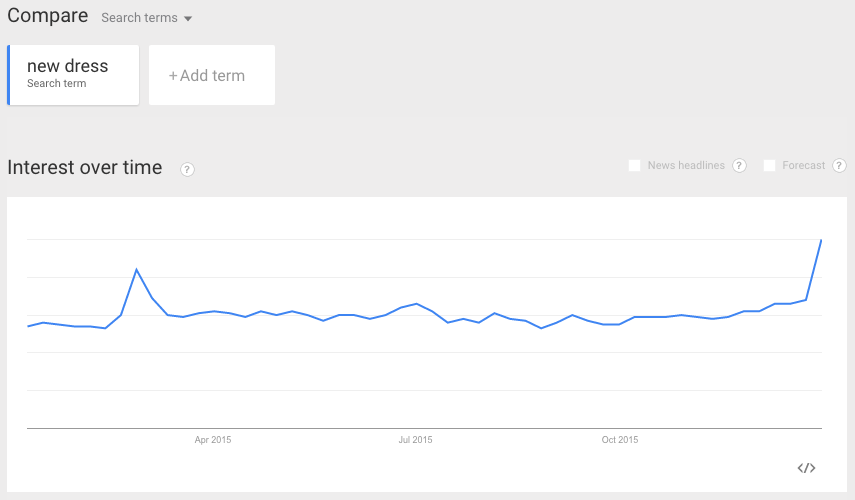Click help icon beside Interest over time
Screen dimensions: 855x500
pyautogui.click(x=187, y=170)
